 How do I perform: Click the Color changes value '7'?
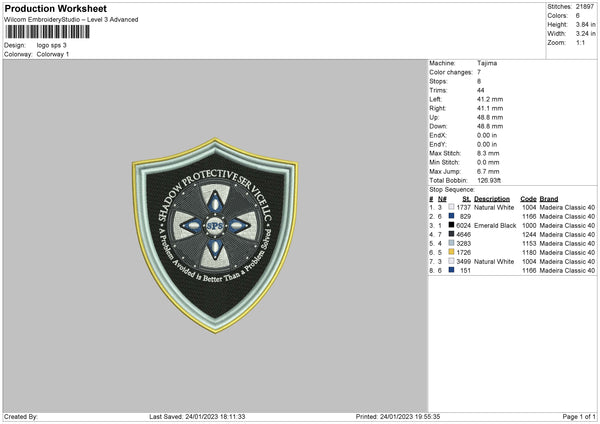(479, 72)
